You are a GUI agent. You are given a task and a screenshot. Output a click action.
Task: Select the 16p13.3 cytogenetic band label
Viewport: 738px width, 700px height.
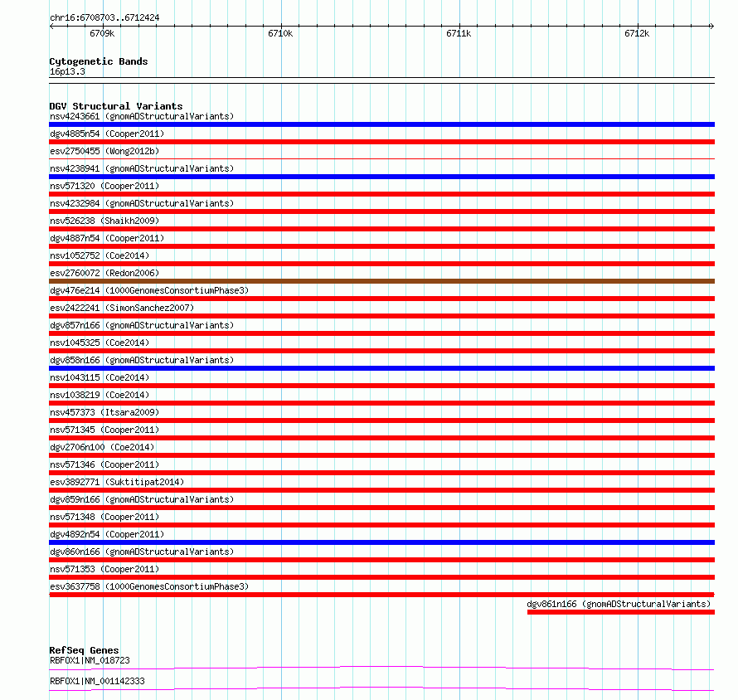tap(67, 71)
